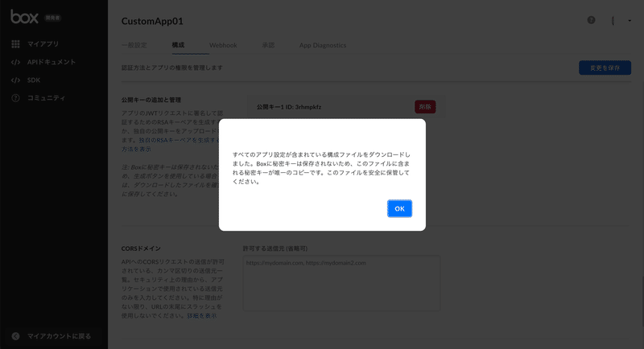
Task: Open SDK sidebar label
Action: point(34,80)
